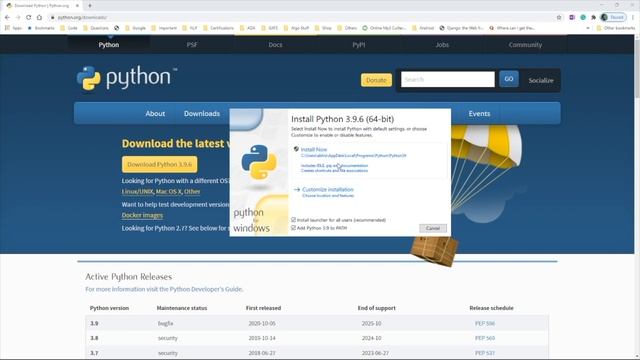
Task: Open the Chrome three-dot menu
Action: tap(633, 18)
